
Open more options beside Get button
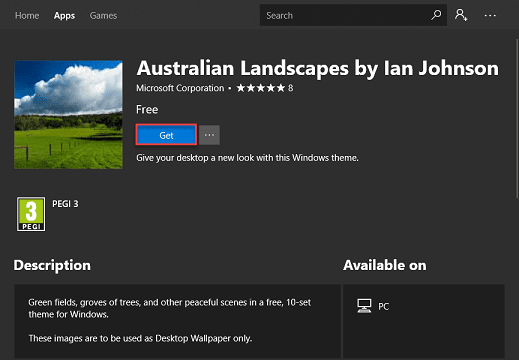[x=209, y=135]
